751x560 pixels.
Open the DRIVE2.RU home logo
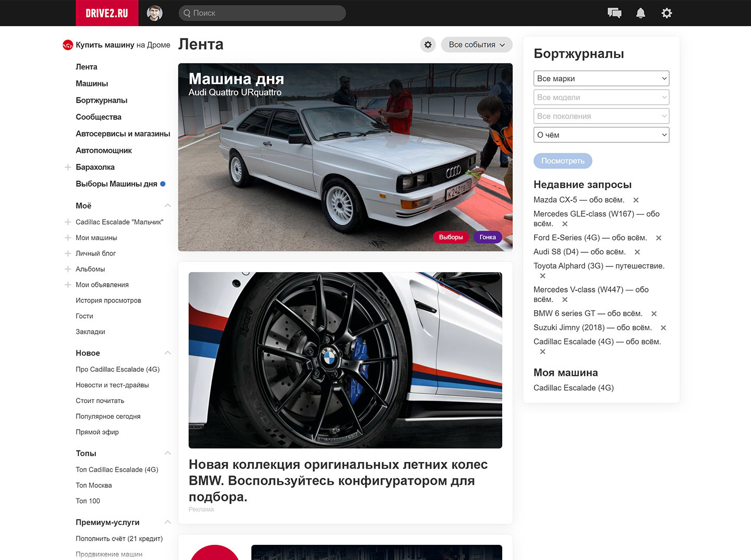pos(107,13)
